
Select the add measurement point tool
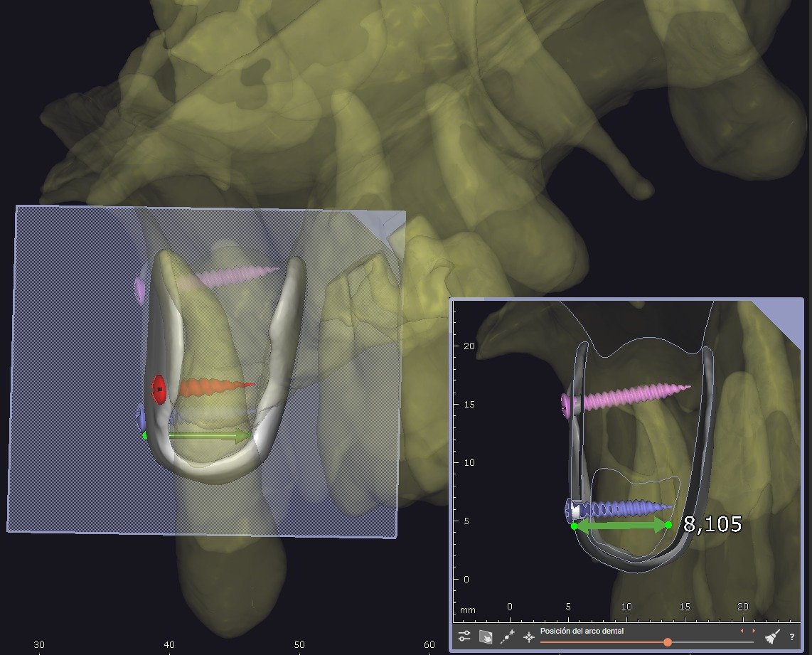[x=508, y=637]
